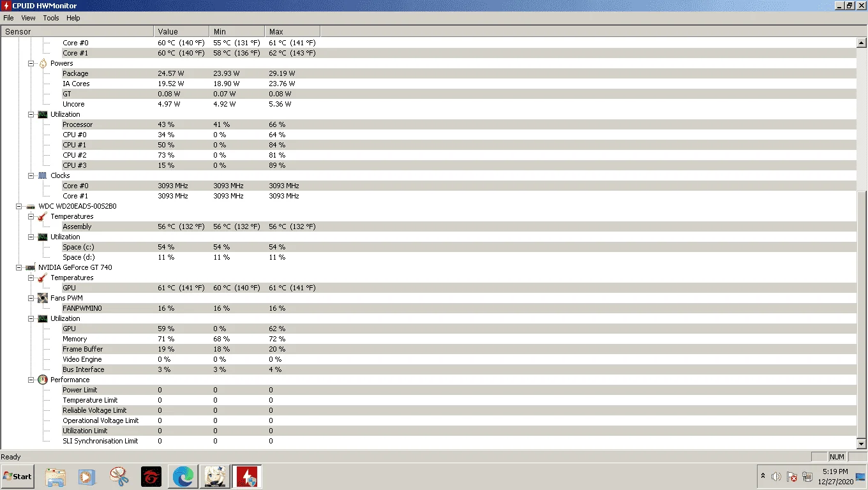This screenshot has width=868, height=490.
Task: Click the network tray icon
Action: click(807, 477)
